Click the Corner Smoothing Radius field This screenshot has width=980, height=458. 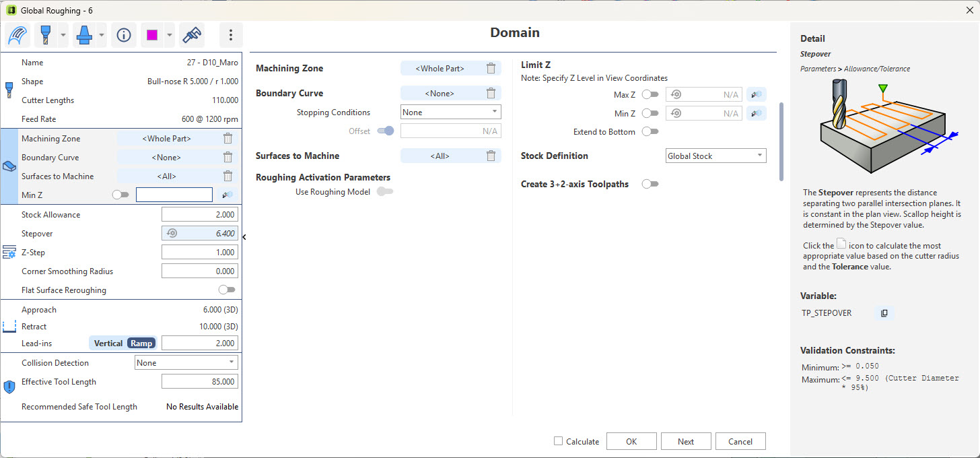coord(200,271)
